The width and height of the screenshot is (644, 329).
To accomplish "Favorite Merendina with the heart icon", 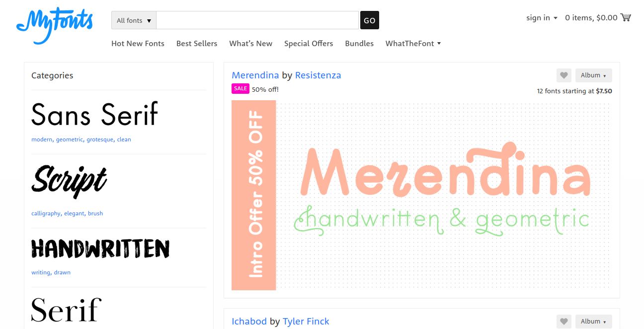I will click(563, 75).
